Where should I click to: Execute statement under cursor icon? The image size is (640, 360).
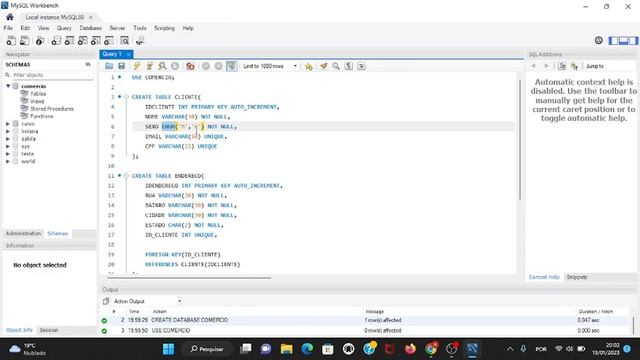[149, 66]
